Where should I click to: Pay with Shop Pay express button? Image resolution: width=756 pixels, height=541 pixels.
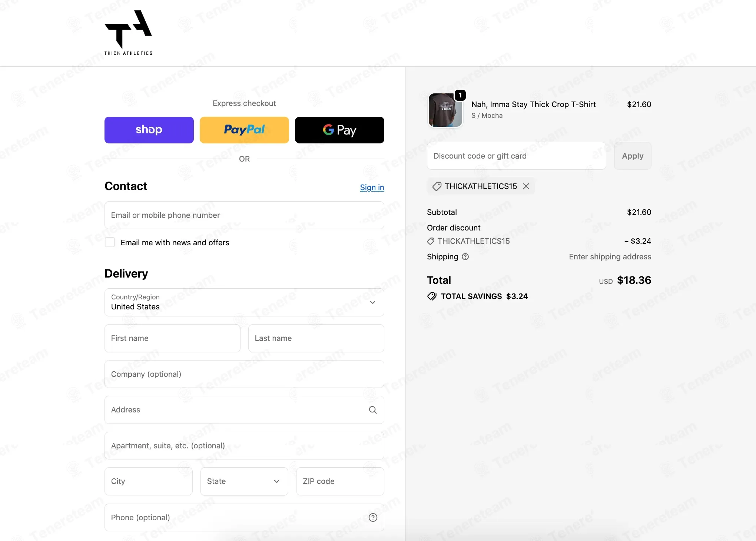point(149,130)
